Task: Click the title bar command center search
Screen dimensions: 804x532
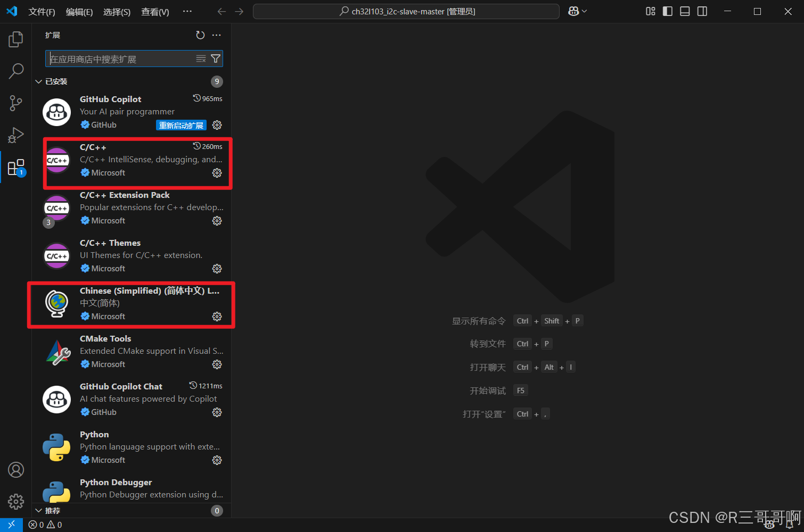Action: (x=406, y=11)
